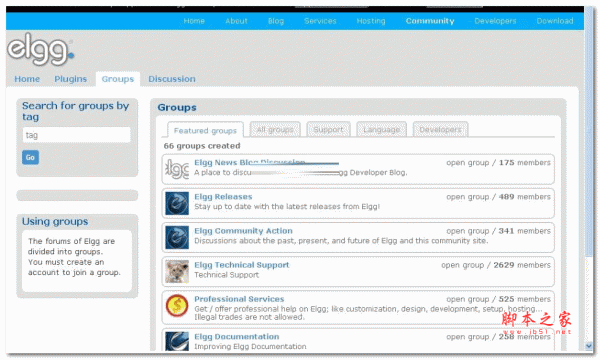Image resolution: width=600 pixels, height=360 pixels.
Task: Open the Services page
Action: coord(320,21)
